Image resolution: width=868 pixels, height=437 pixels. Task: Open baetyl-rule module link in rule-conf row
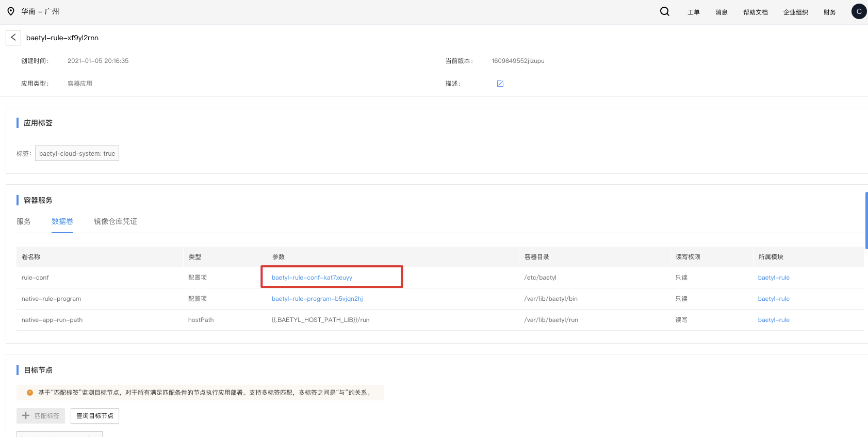click(x=774, y=278)
